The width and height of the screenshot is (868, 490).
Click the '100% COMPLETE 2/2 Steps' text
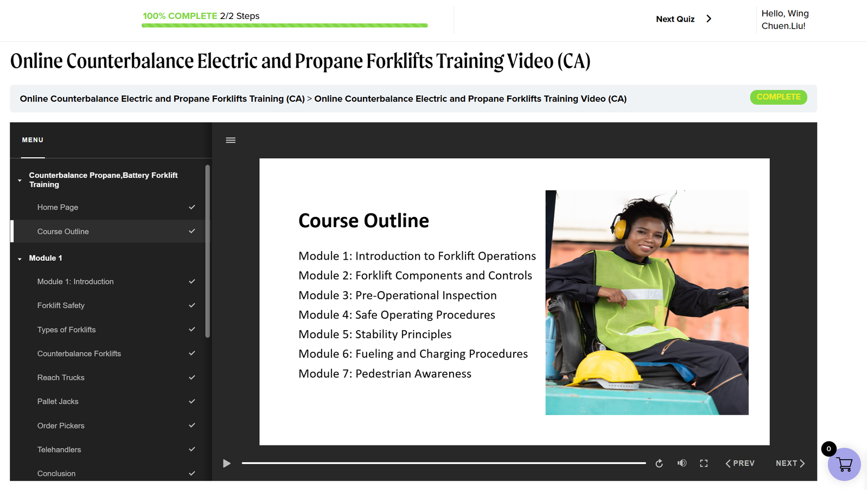pyautogui.click(x=201, y=16)
